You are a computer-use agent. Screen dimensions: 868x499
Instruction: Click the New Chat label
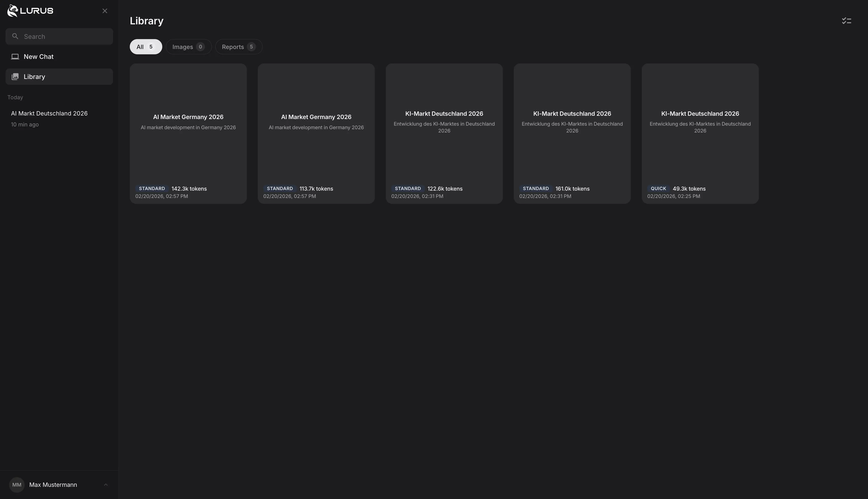(x=39, y=56)
